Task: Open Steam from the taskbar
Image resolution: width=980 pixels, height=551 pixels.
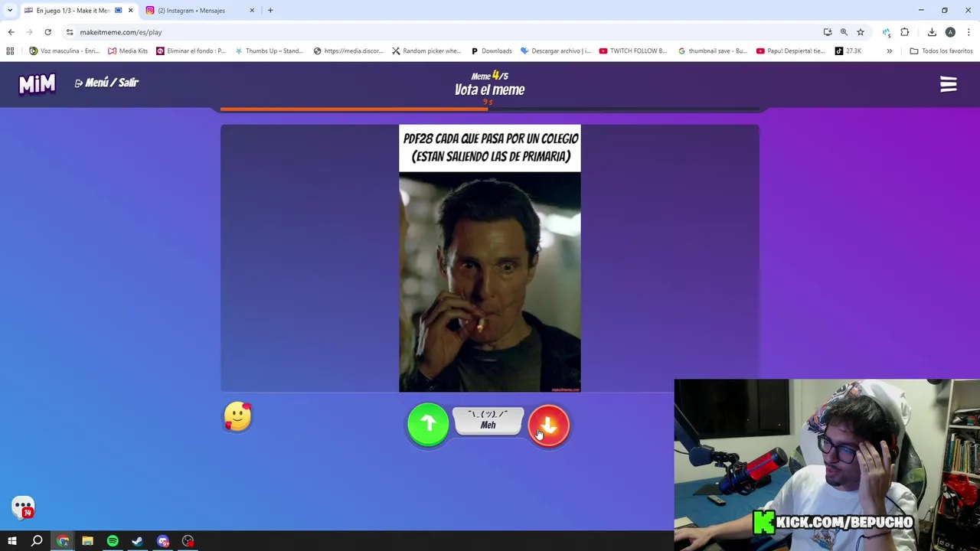Action: 138,541
